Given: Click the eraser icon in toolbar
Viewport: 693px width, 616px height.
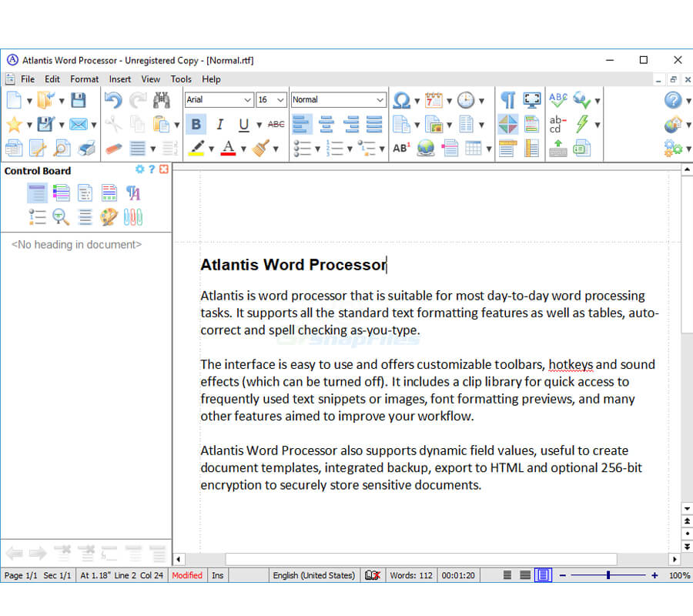Looking at the screenshot, I should click(x=114, y=149).
